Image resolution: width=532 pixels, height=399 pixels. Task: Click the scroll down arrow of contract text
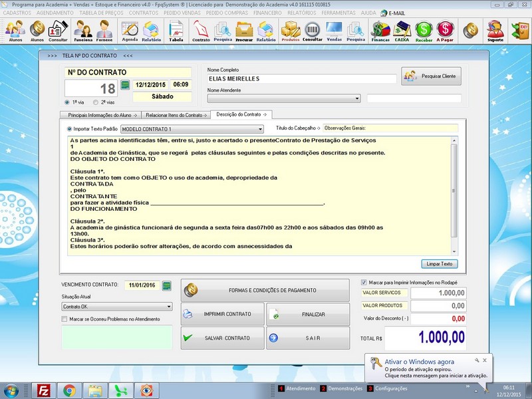point(454,252)
